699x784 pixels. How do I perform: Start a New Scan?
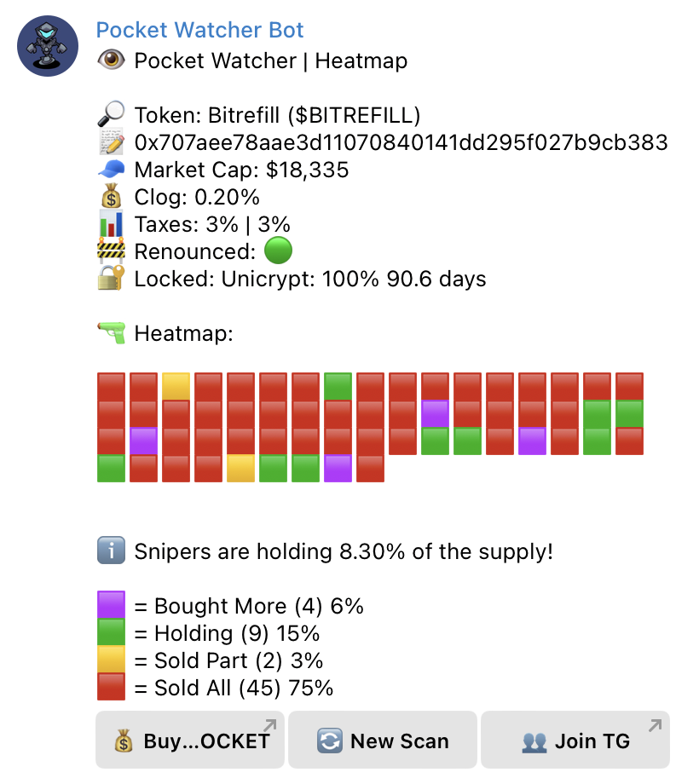coord(383,740)
